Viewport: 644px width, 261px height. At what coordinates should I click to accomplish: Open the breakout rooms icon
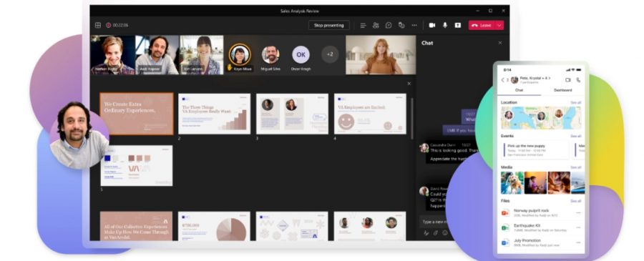coord(401,25)
